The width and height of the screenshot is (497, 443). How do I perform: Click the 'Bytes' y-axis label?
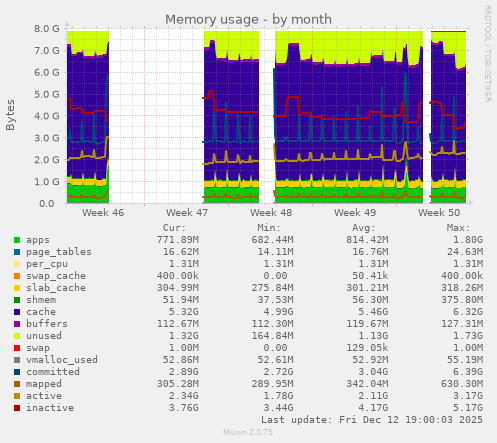click(x=10, y=115)
